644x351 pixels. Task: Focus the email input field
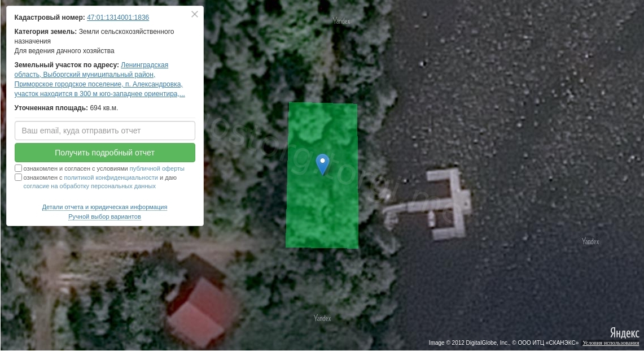click(x=105, y=131)
